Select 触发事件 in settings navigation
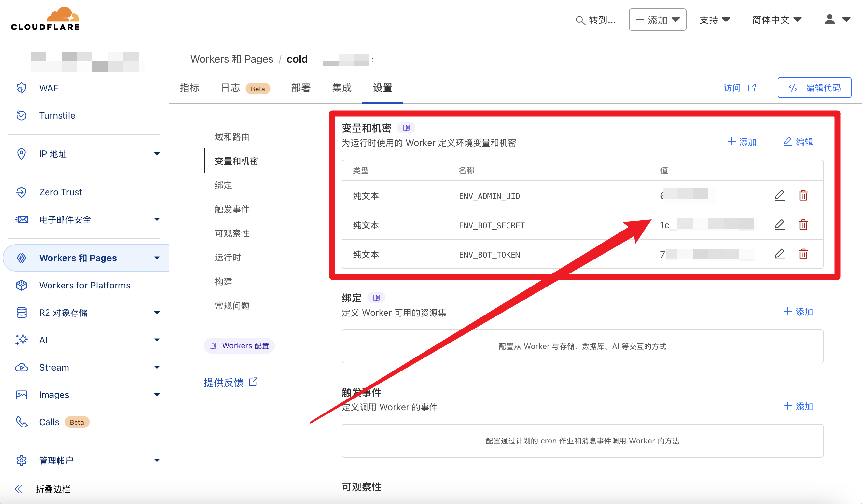Viewport: 862px width, 504px height. click(x=232, y=209)
